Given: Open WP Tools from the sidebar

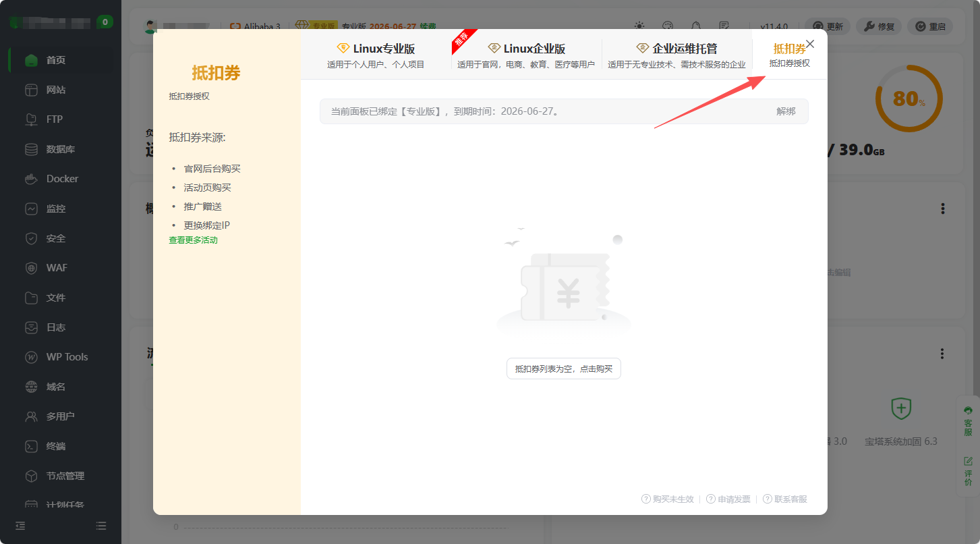Looking at the screenshot, I should 32,356.
